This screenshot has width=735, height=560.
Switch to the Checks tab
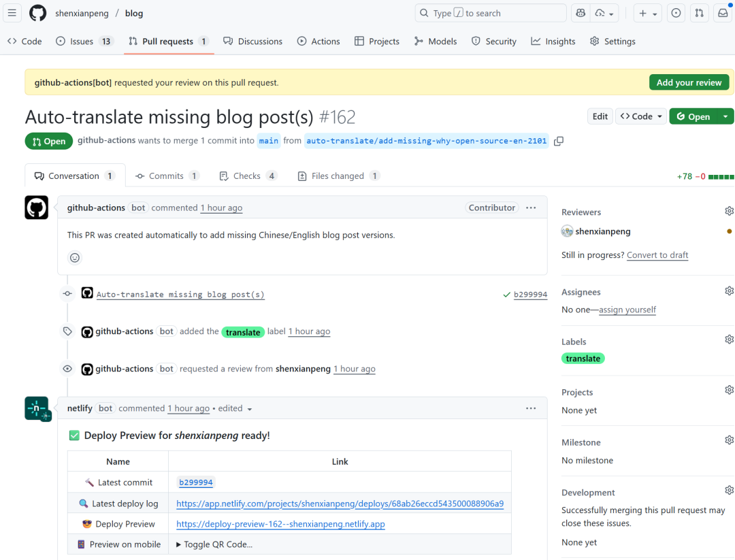pos(248,176)
